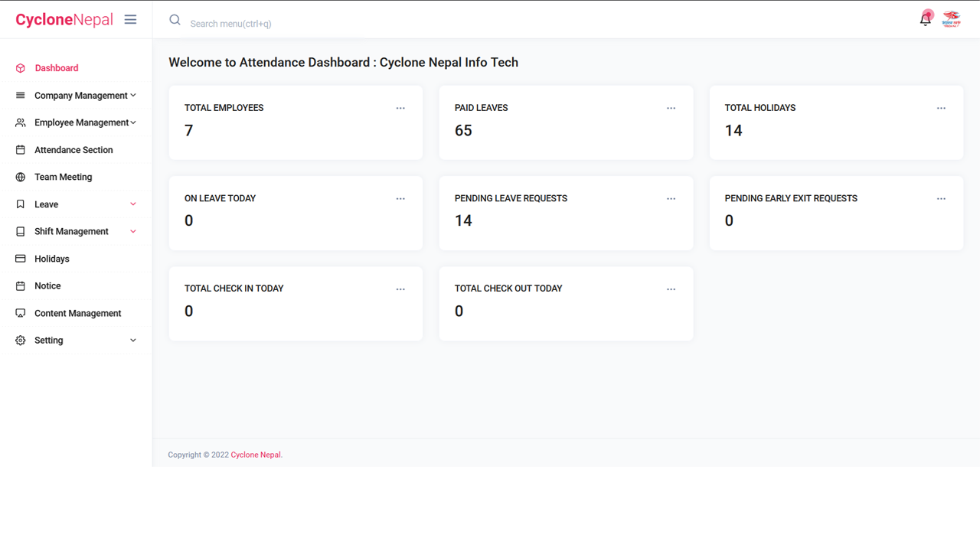
Task: Toggle the sidebar with the hamburger button
Action: pyautogui.click(x=130, y=19)
